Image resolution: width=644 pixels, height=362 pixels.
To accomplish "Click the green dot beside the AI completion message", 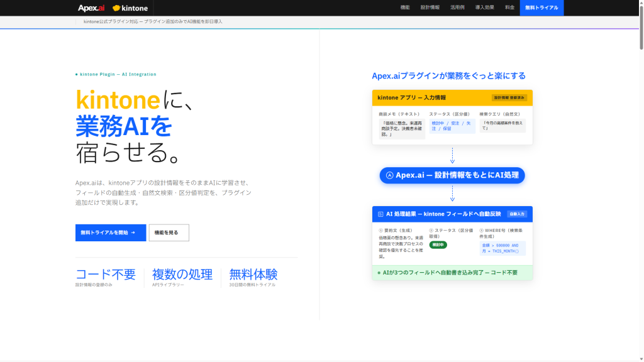I will 379,273.
